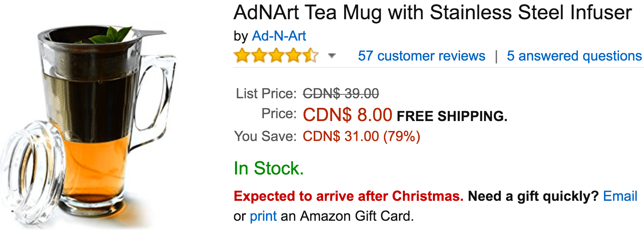The width and height of the screenshot is (644, 230).
Task: Open the 57 customer reviews link
Action: [x=421, y=56]
